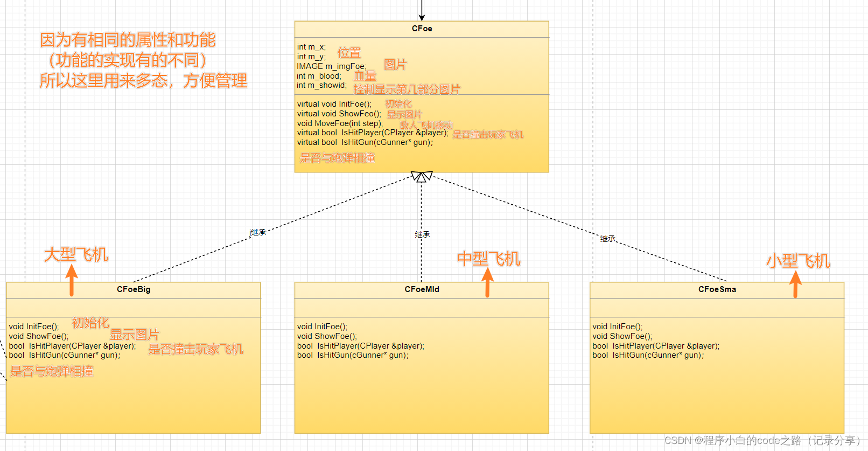Click 'bool IsHitPlayer' in CFoeSma
This screenshot has height=451, width=868.
point(656,346)
